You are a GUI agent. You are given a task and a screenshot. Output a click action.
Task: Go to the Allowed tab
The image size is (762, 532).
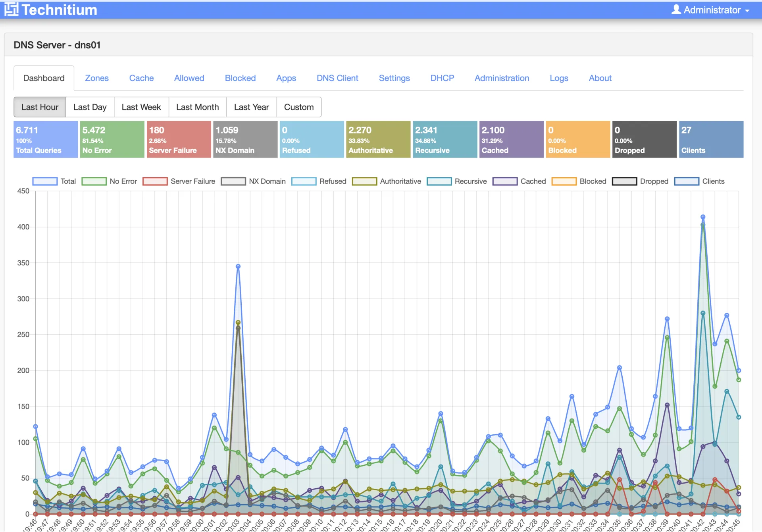pos(189,78)
